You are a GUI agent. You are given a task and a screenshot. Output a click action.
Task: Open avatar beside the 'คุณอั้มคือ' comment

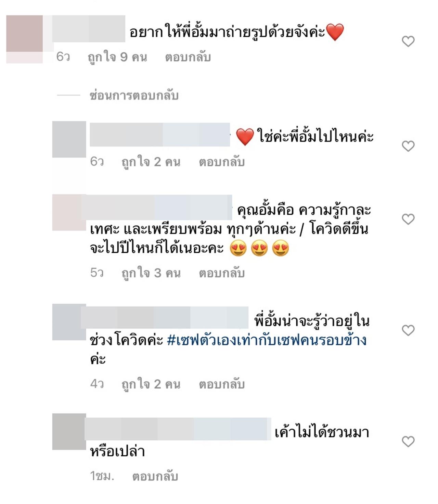[69, 212]
